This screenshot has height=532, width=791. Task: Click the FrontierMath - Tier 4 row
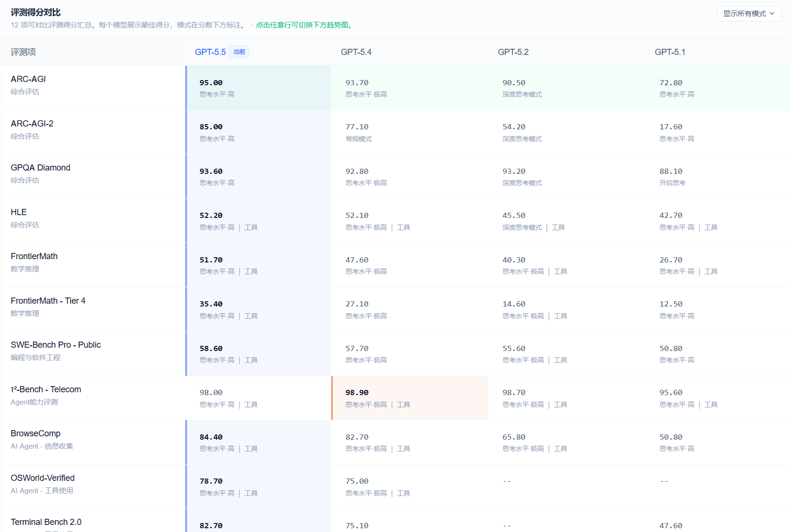click(x=48, y=301)
